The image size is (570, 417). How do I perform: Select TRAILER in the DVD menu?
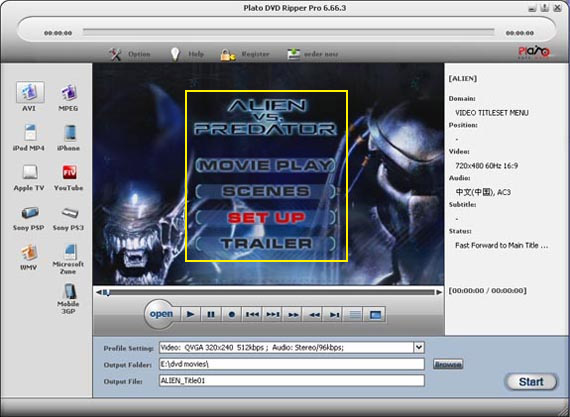click(x=265, y=244)
